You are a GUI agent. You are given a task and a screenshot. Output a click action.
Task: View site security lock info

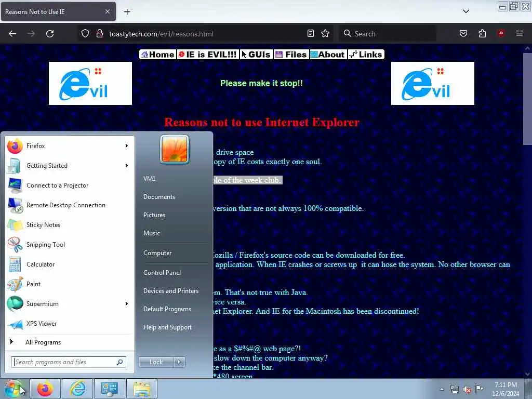point(100,33)
